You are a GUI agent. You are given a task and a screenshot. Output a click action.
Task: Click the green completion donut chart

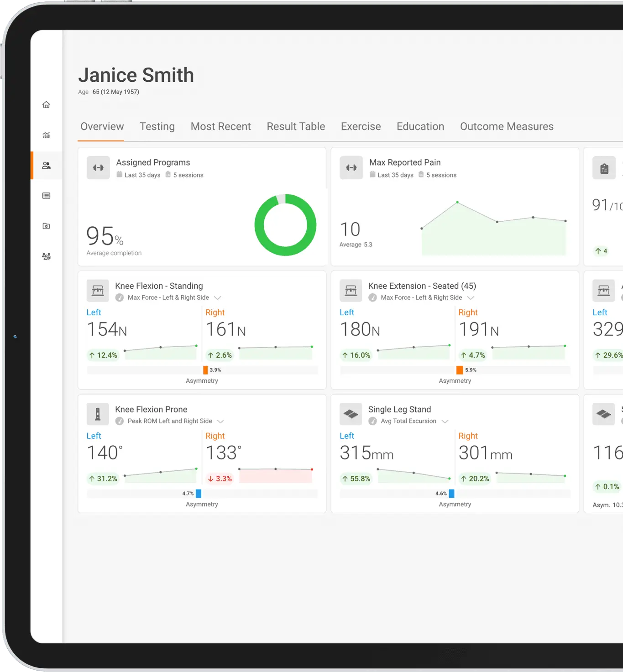pyautogui.click(x=285, y=225)
